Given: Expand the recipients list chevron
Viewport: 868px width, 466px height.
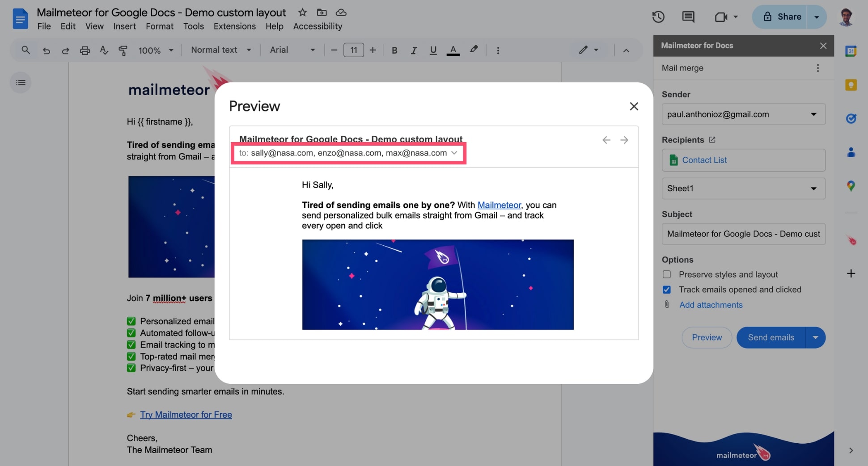Looking at the screenshot, I should 454,153.
